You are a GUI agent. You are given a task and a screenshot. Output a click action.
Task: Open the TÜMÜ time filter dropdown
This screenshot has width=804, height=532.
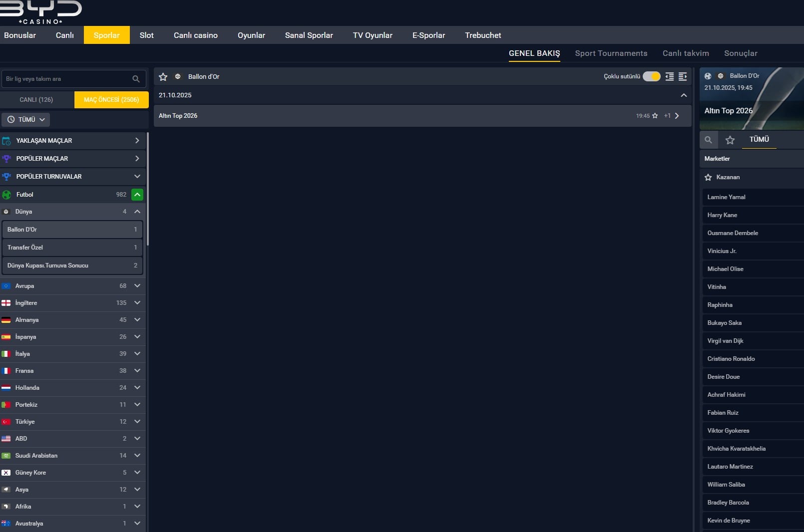click(26, 120)
